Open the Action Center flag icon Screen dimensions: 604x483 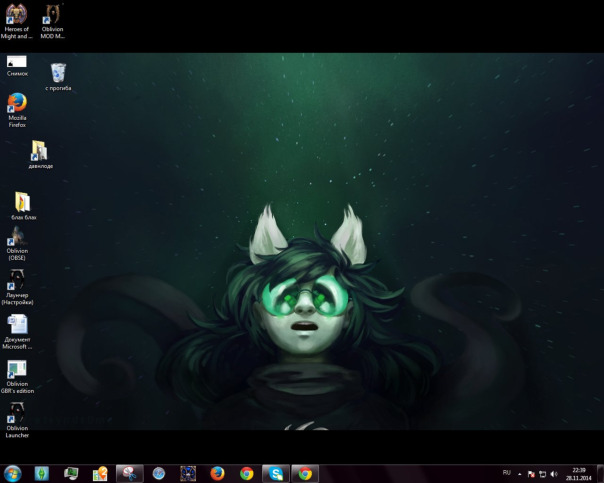[x=531, y=474]
